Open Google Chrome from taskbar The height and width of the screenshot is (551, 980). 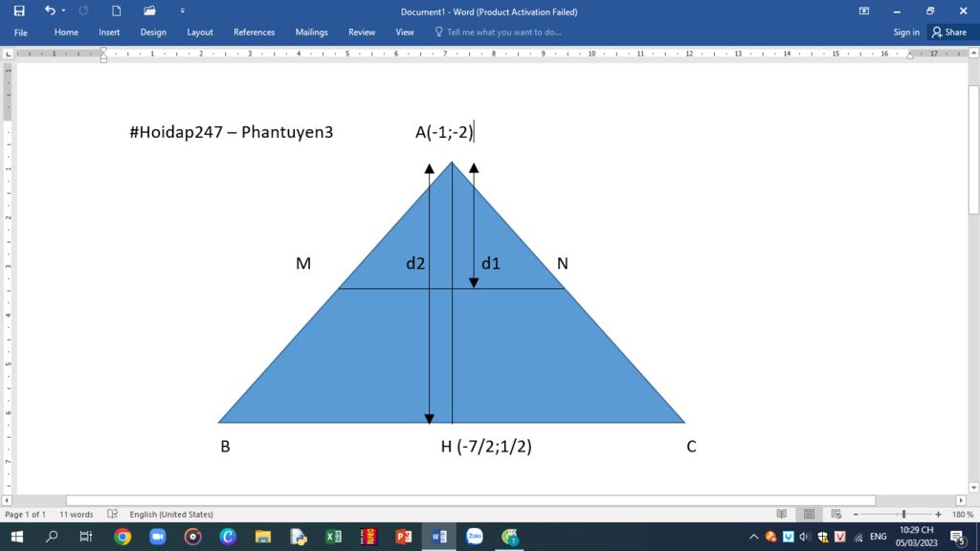pos(122,537)
